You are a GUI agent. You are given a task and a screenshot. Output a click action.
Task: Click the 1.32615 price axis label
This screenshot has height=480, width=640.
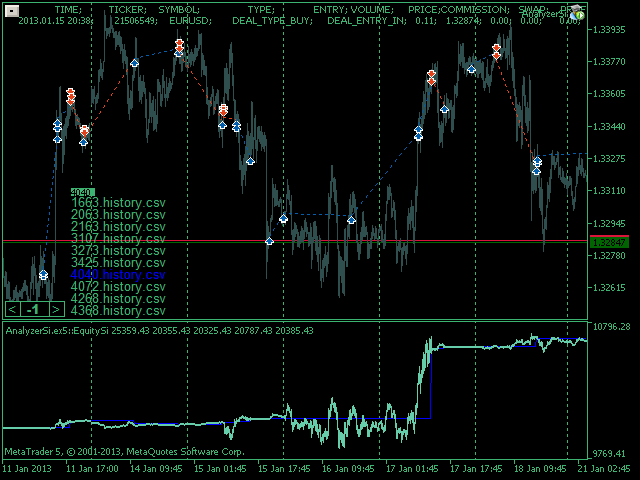click(x=609, y=288)
